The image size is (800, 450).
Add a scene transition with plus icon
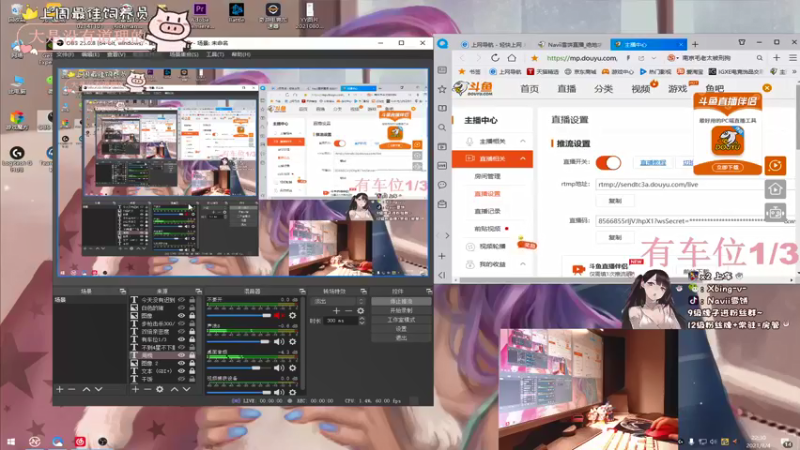[x=336, y=310]
